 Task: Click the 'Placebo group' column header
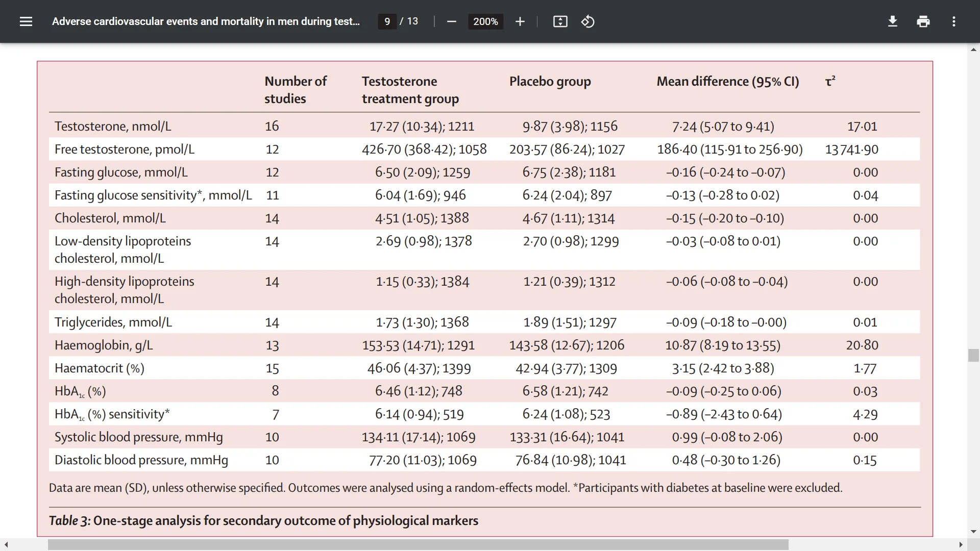(x=550, y=82)
